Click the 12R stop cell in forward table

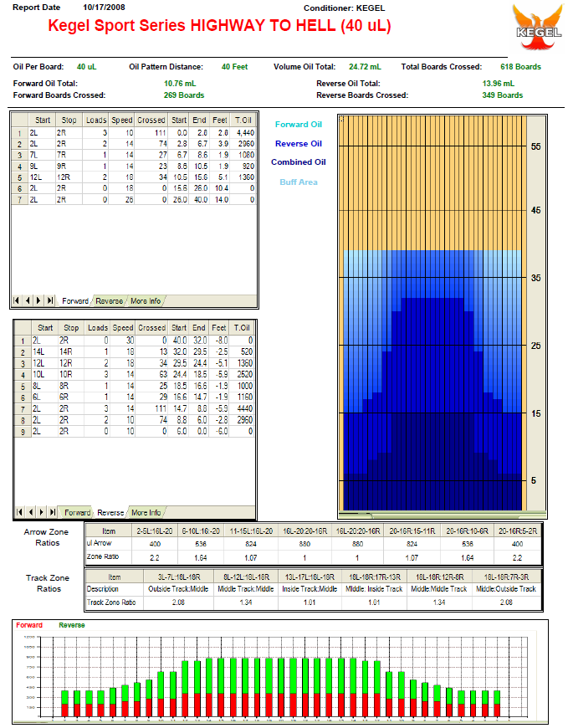(x=69, y=177)
